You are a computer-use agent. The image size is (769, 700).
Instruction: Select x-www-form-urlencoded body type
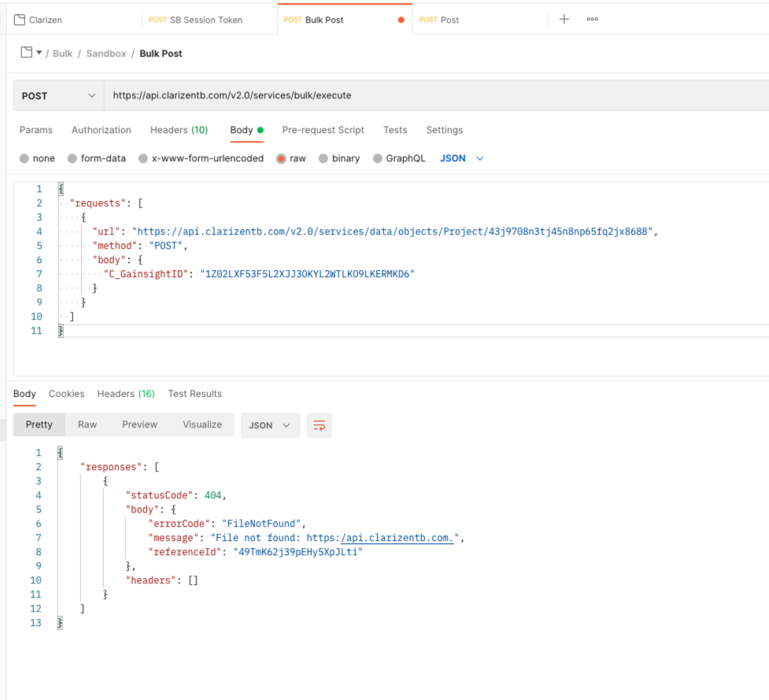(143, 158)
